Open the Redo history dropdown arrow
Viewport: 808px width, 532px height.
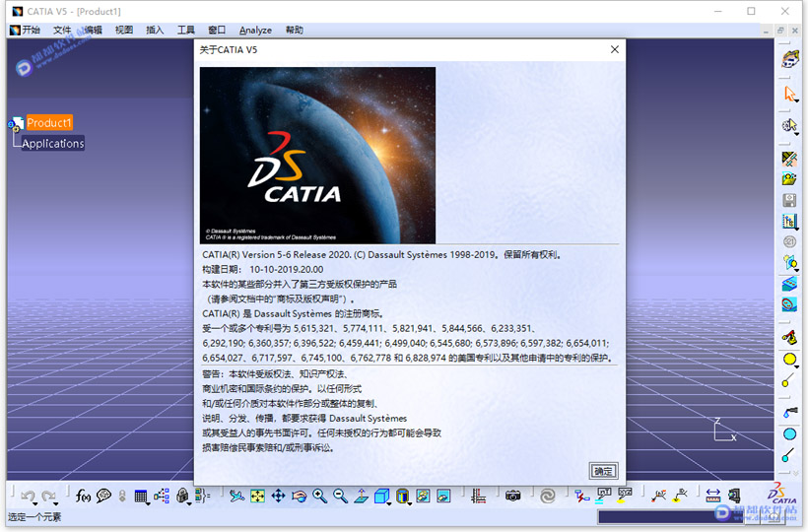pos(55,503)
